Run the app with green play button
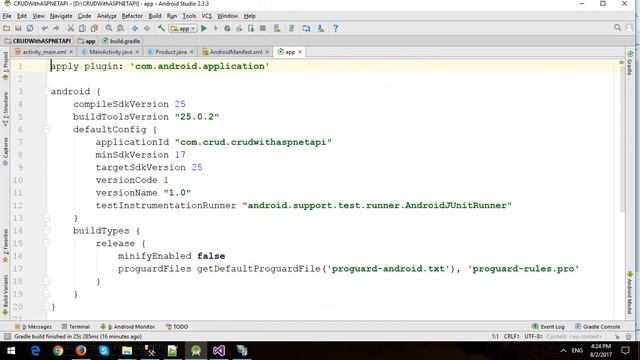 (204, 28)
